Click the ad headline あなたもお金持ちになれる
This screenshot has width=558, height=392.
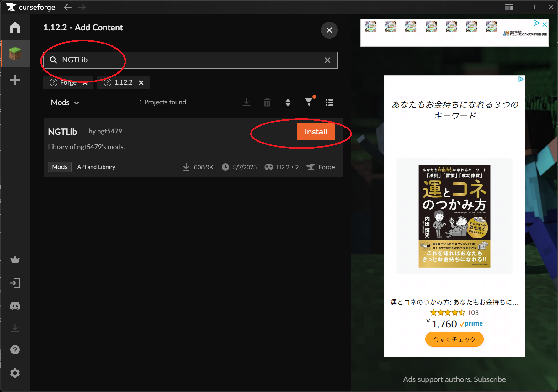pyautogui.click(x=455, y=110)
